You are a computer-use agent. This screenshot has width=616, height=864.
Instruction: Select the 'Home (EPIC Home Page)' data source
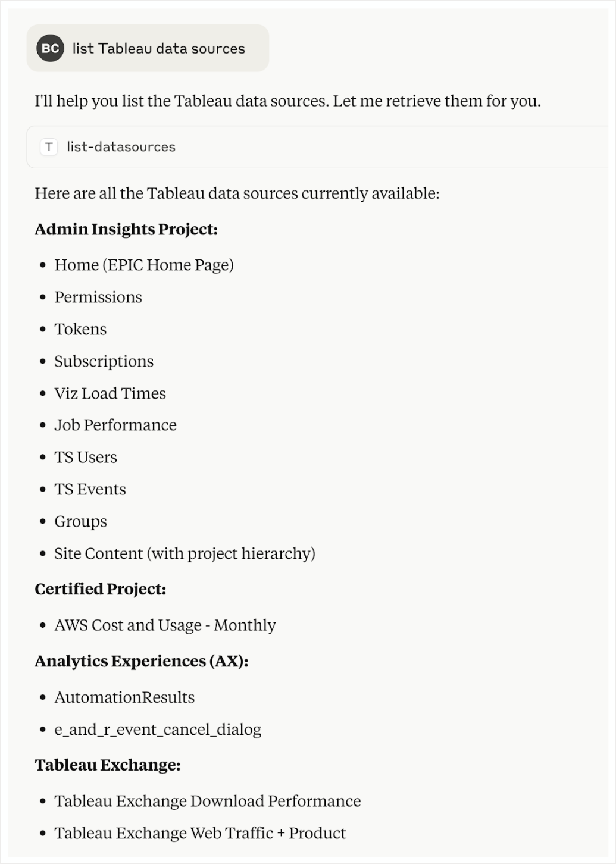(x=144, y=265)
